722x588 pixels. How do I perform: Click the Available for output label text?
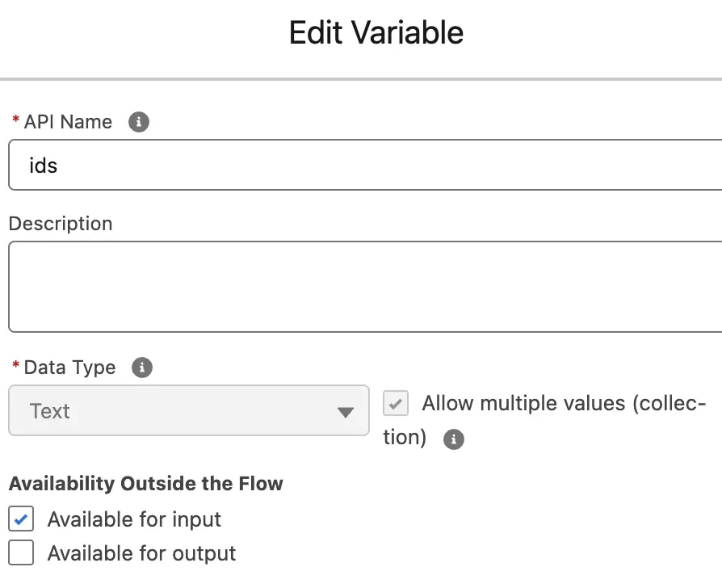pyautogui.click(x=142, y=553)
